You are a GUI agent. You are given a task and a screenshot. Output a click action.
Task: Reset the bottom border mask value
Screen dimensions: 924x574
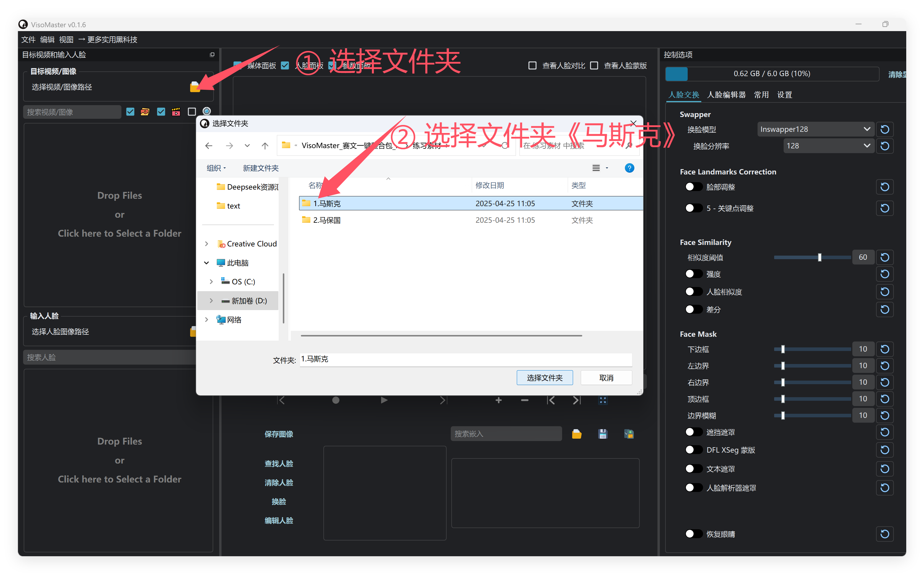coord(885,349)
